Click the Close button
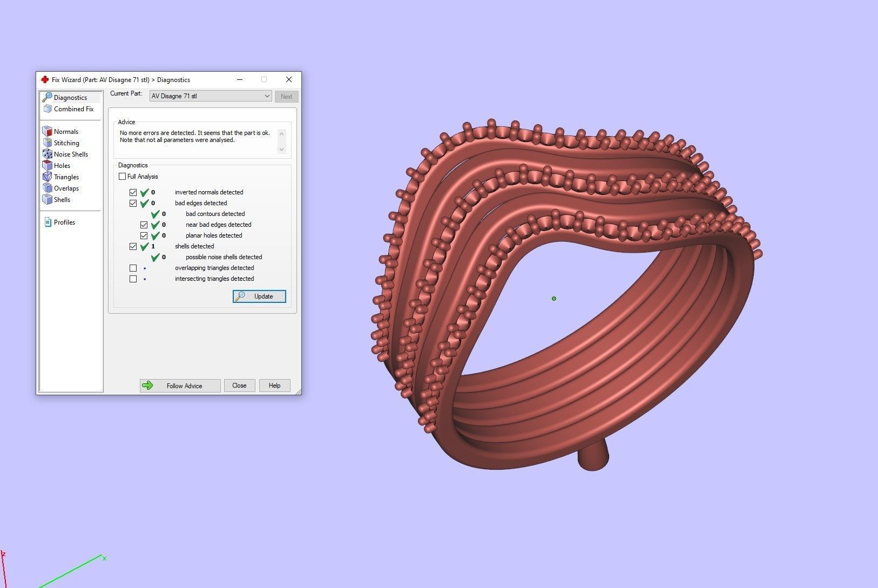This screenshot has width=878, height=588. [239, 386]
